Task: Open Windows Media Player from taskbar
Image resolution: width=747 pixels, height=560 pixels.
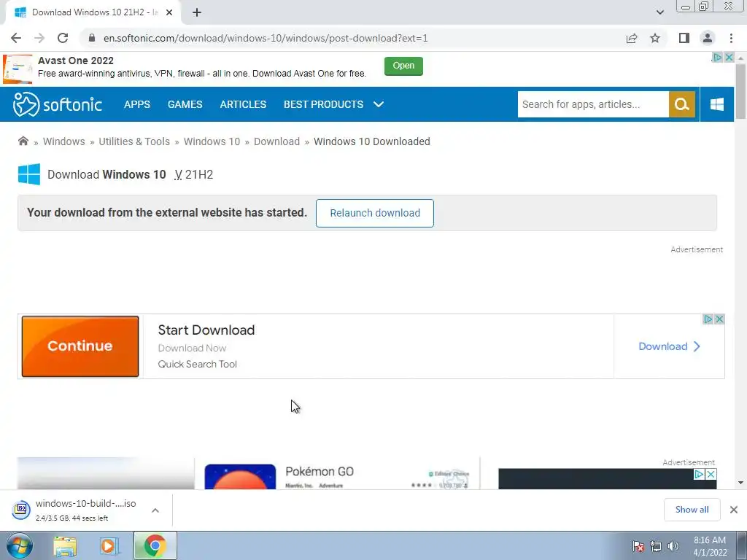Action: (x=108, y=546)
